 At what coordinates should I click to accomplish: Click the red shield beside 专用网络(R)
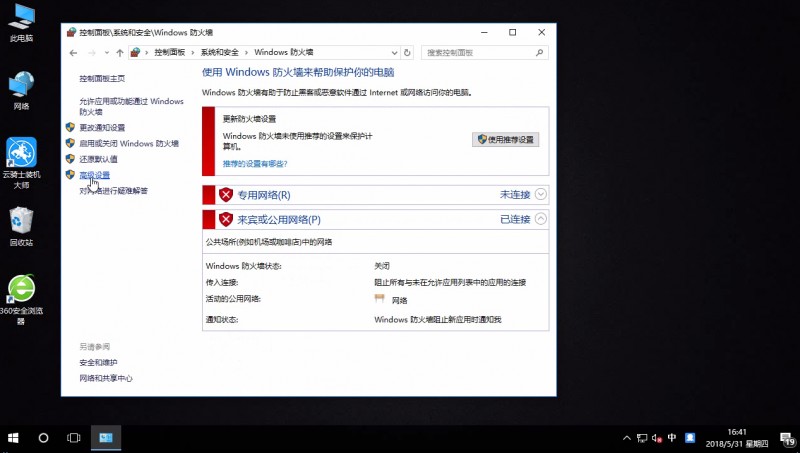point(226,194)
